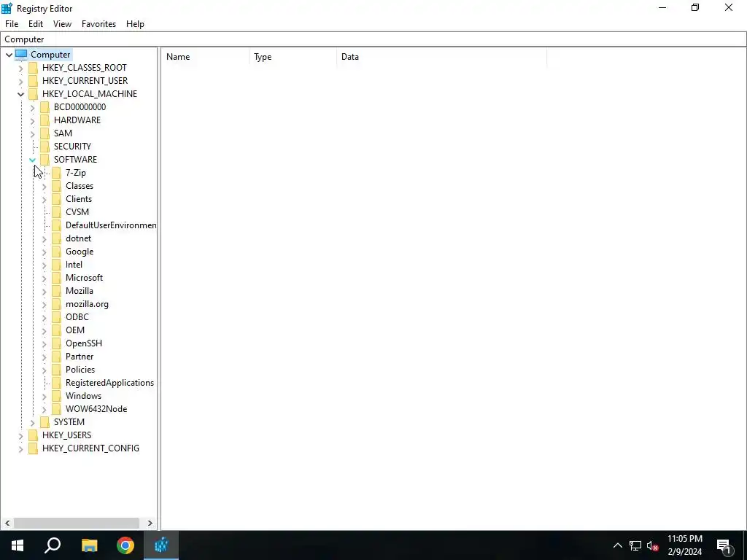Viewport: 747px width, 560px height.
Task: Click the Name column header
Action: pos(205,57)
